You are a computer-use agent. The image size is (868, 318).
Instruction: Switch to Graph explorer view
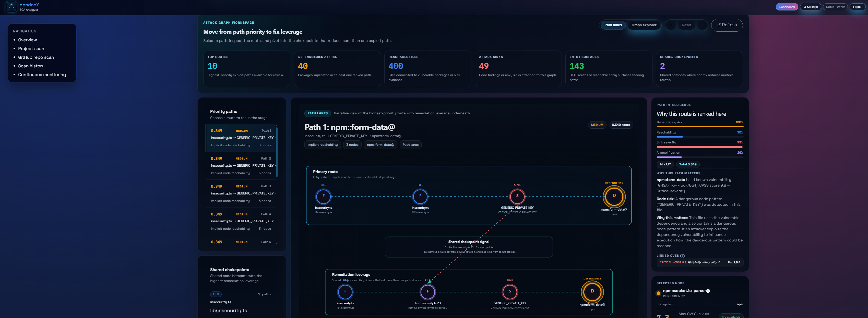click(644, 25)
